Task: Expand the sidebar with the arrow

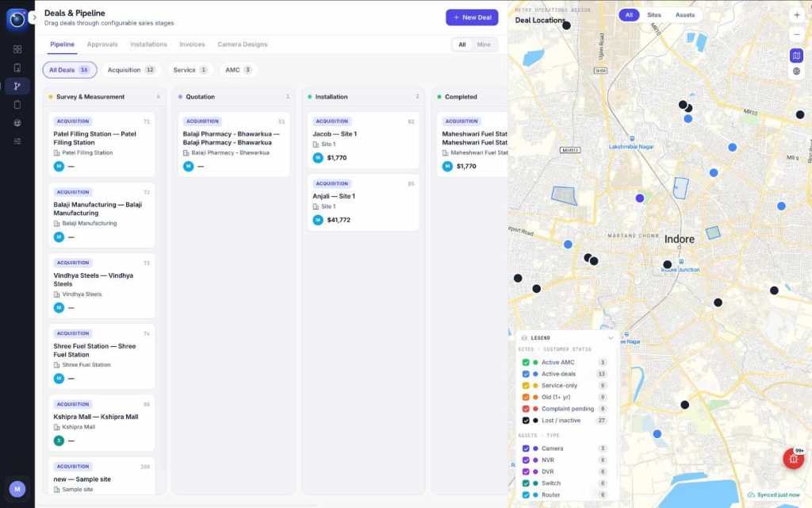Action: [x=34, y=17]
